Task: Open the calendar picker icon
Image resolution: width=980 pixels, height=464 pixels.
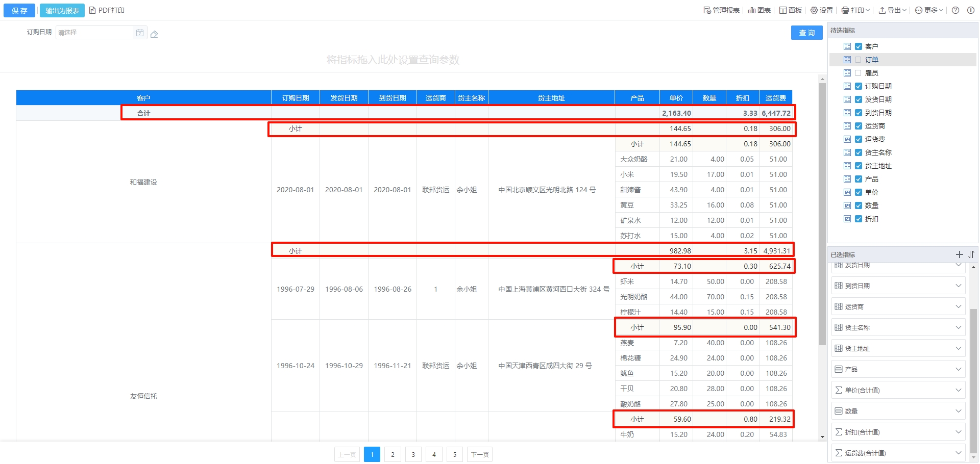Action: (140, 33)
